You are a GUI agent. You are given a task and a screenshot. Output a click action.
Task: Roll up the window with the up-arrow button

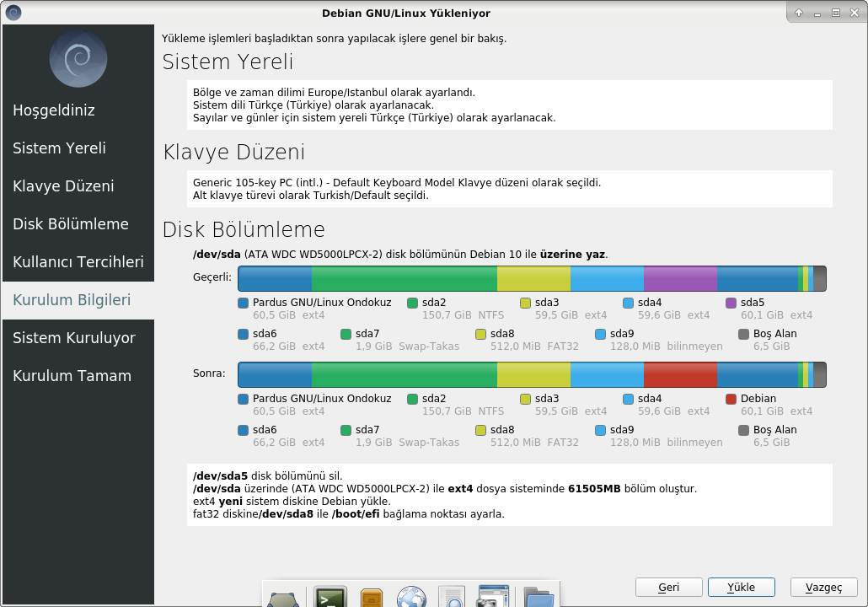pyautogui.click(x=799, y=12)
